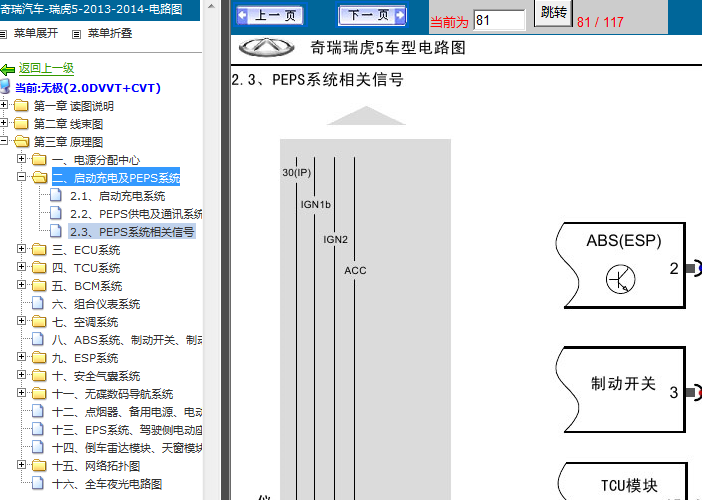The width and height of the screenshot is (702, 500).
Task: Select 二、启动充电及PEPS系统 folder label
Action: click(x=116, y=178)
